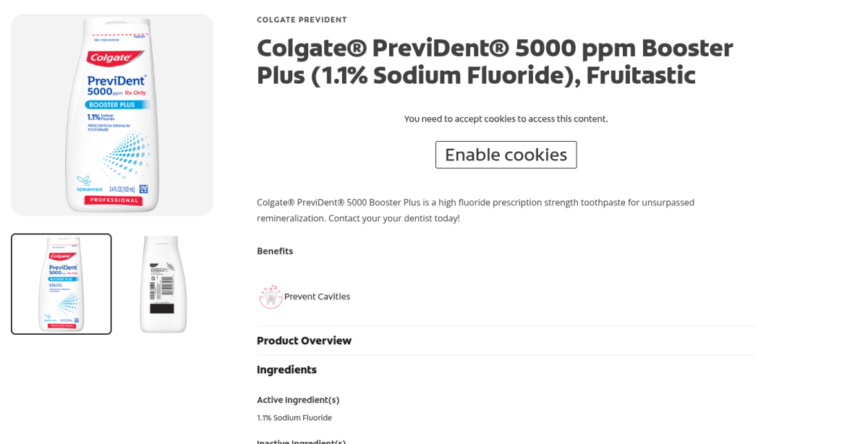The height and width of the screenshot is (444, 868).
Task: Click the Prevent Cavities tooth icon
Action: tap(271, 296)
